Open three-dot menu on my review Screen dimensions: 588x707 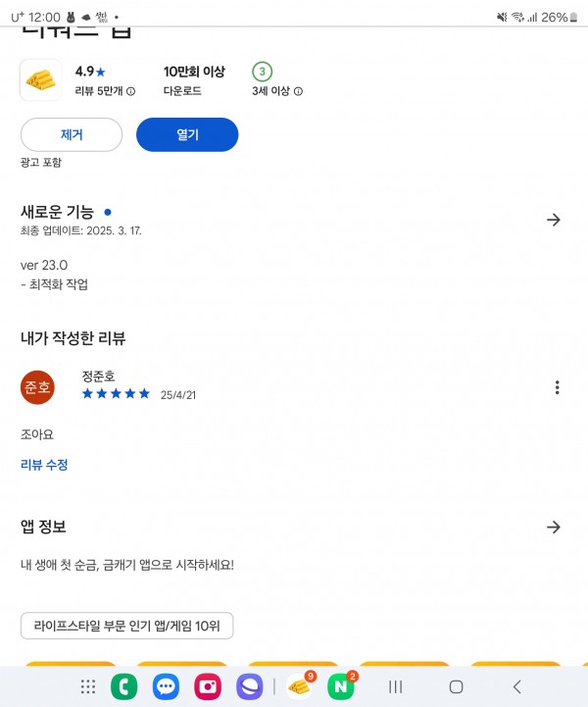coord(558,387)
